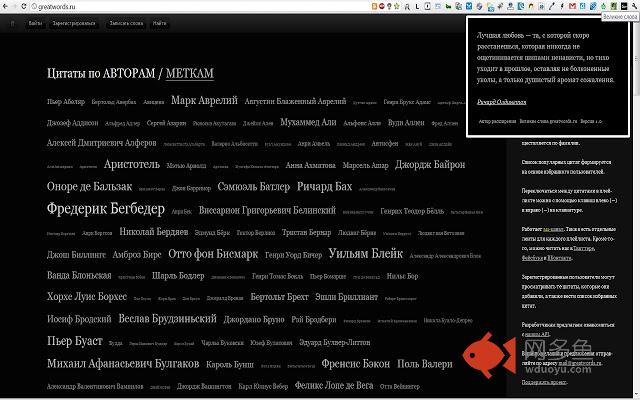Open quotes by Джордж Байрон
This screenshot has height=400, width=640.
[x=430, y=164]
